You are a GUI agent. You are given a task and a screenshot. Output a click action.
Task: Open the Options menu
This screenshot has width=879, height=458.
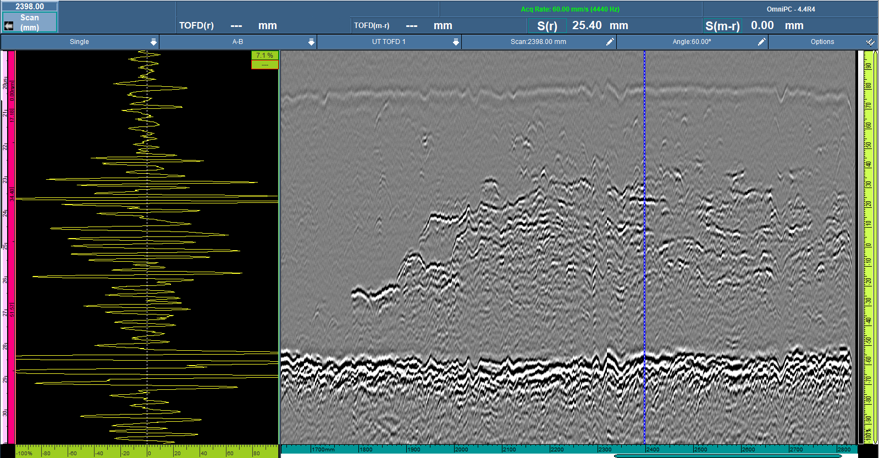(822, 42)
